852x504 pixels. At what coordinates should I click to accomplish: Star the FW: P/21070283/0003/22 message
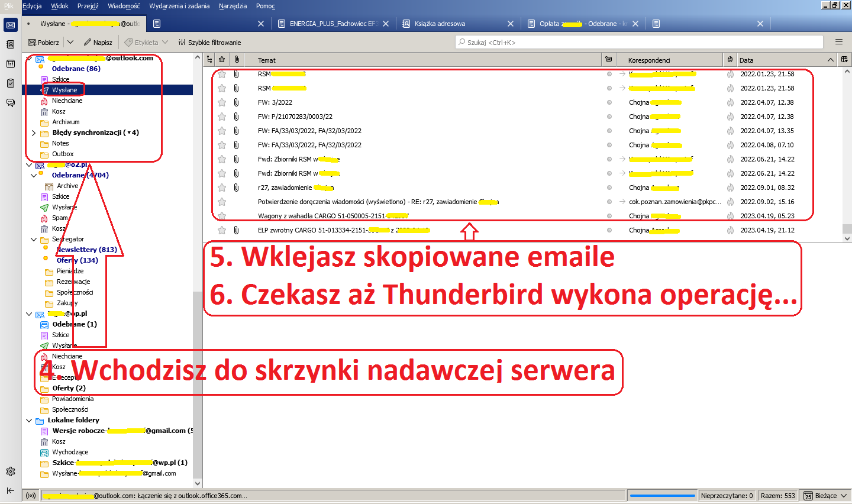click(x=222, y=117)
